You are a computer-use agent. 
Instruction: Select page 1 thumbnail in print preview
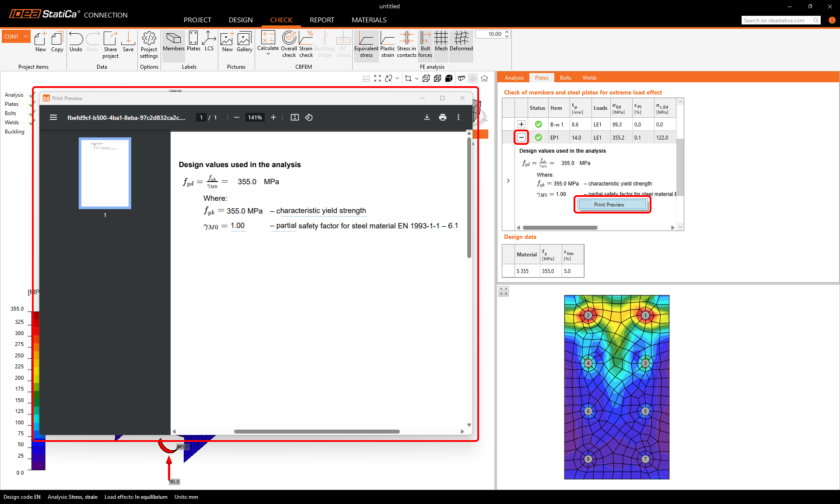point(105,173)
